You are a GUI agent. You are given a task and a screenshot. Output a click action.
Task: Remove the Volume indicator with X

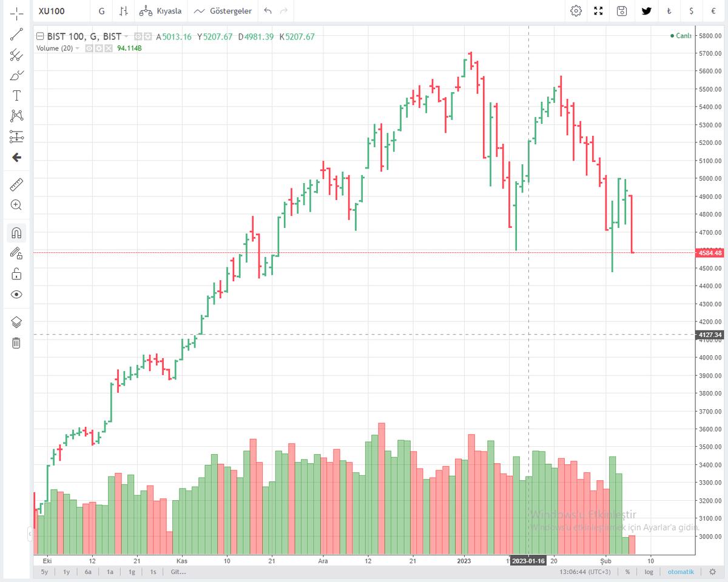(108, 48)
